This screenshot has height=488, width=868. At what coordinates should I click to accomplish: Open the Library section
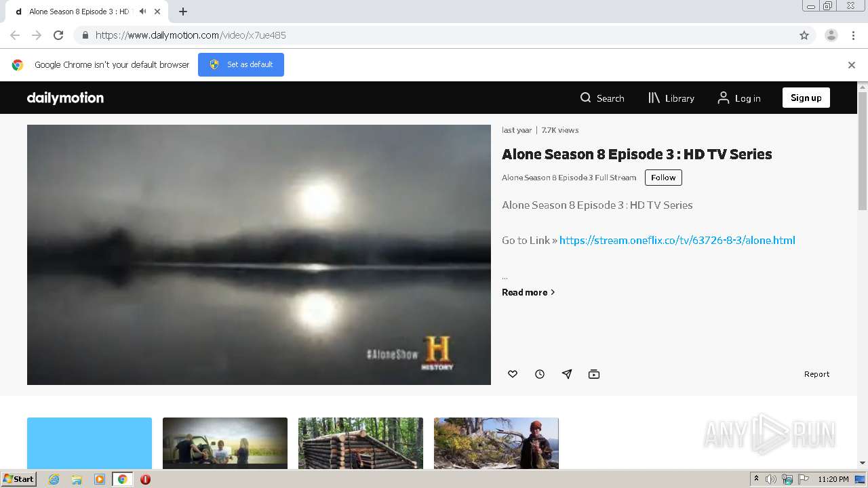point(671,98)
